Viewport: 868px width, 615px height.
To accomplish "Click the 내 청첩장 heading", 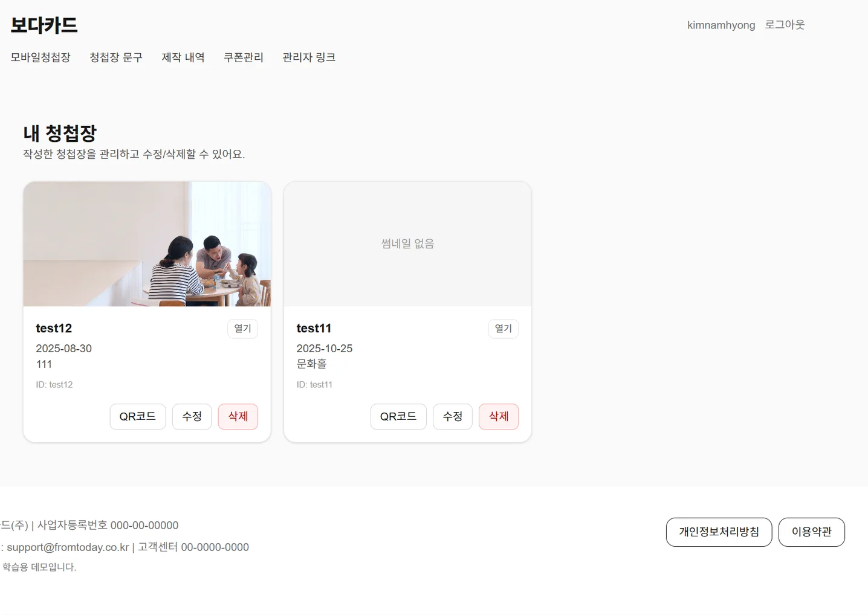I will click(x=60, y=133).
